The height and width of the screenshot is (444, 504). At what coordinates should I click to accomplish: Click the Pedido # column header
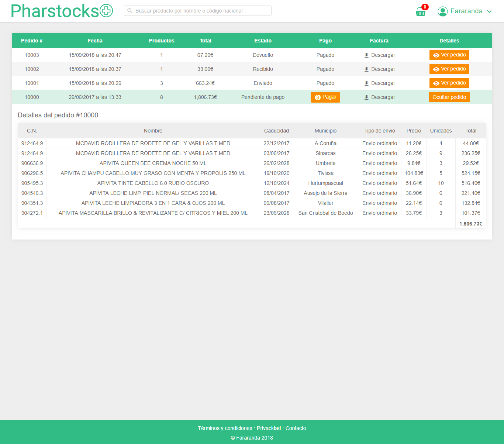coord(32,41)
